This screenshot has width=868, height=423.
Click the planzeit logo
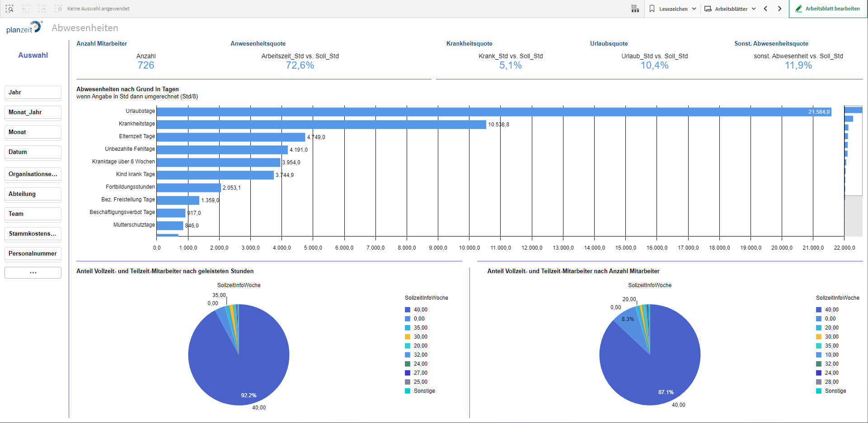[24, 28]
